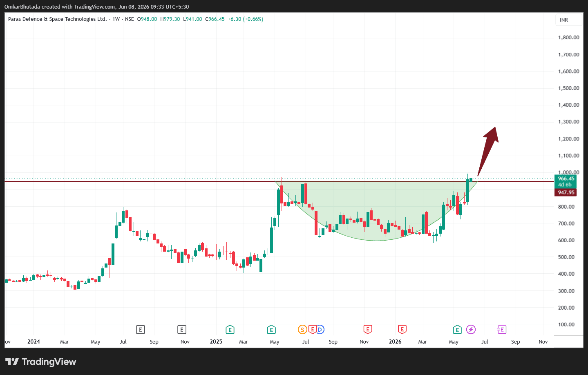This screenshot has width=588, height=375.
Task: Select the dark red upward arrow drawing
Action: click(488, 151)
